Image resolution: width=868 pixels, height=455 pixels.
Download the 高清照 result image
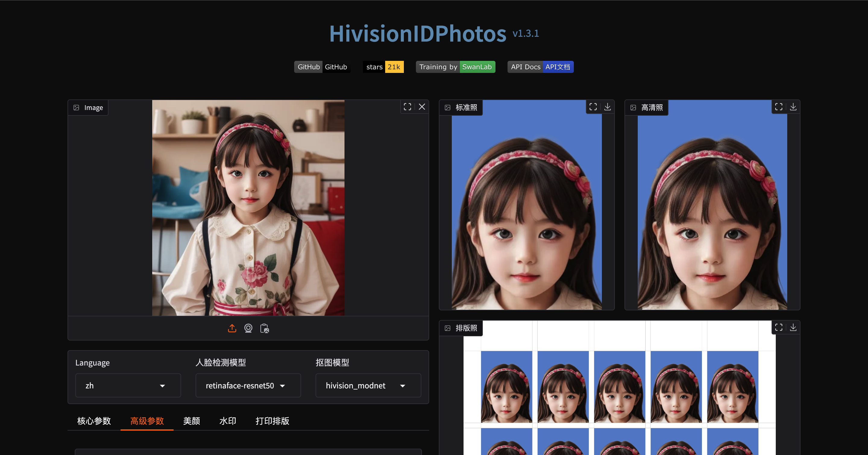(x=794, y=107)
